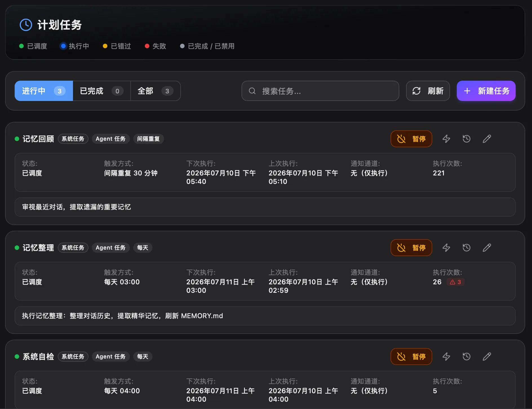532x409 pixels.
Task: Click trigger value 每天 03:00
Action: [x=122, y=282]
